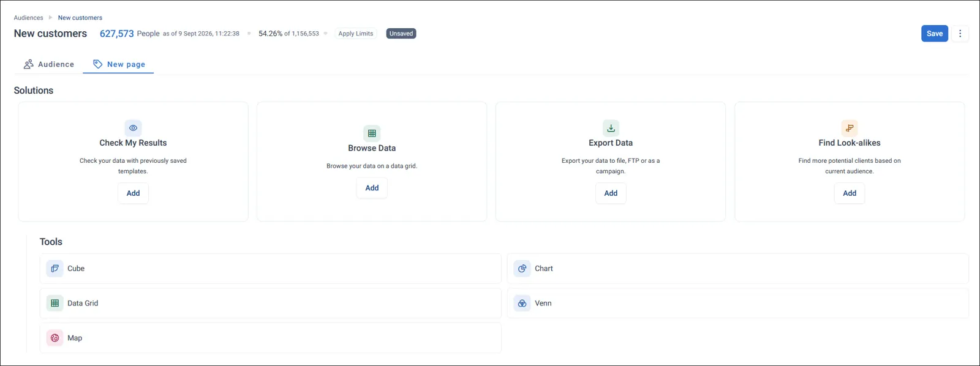Screen dimensions: 980x366
Task: Add the Browse Data solution
Action: point(372,188)
